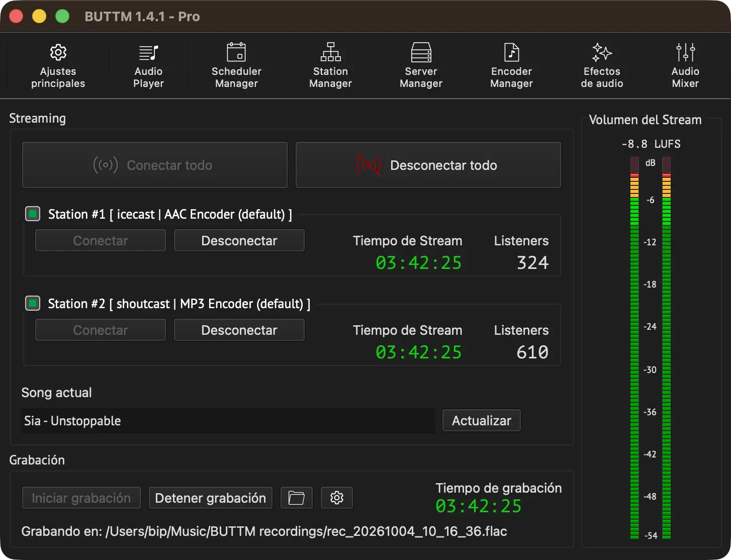Click the Song actual text field
Viewport: 731px width, 560px height.
(228, 421)
